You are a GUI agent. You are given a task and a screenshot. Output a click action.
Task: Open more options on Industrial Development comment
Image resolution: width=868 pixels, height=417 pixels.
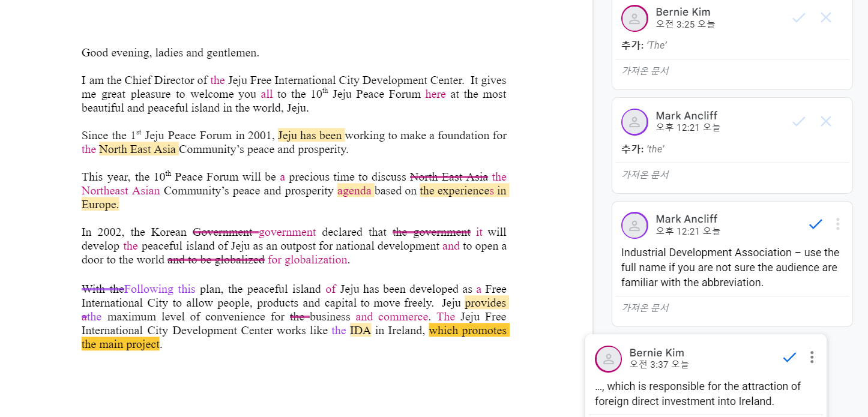pyautogui.click(x=837, y=224)
